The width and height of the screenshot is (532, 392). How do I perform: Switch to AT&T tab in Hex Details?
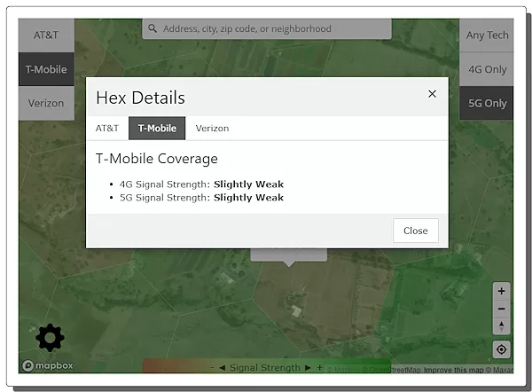[107, 129]
